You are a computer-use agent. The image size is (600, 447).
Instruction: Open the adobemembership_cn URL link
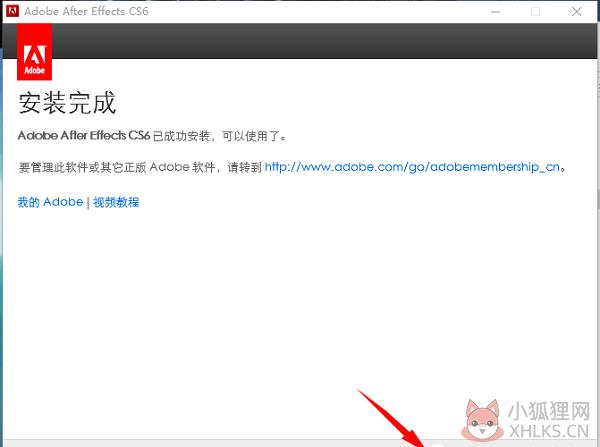point(412,167)
